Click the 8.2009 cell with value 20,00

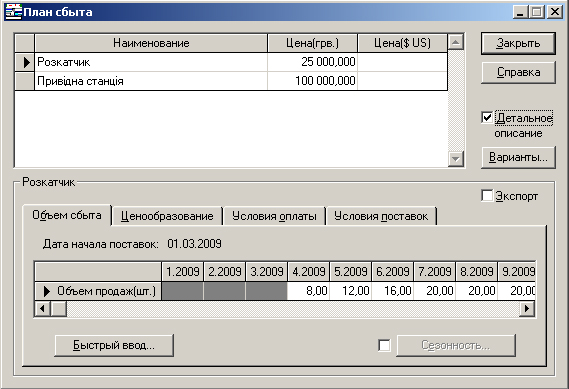(x=477, y=291)
